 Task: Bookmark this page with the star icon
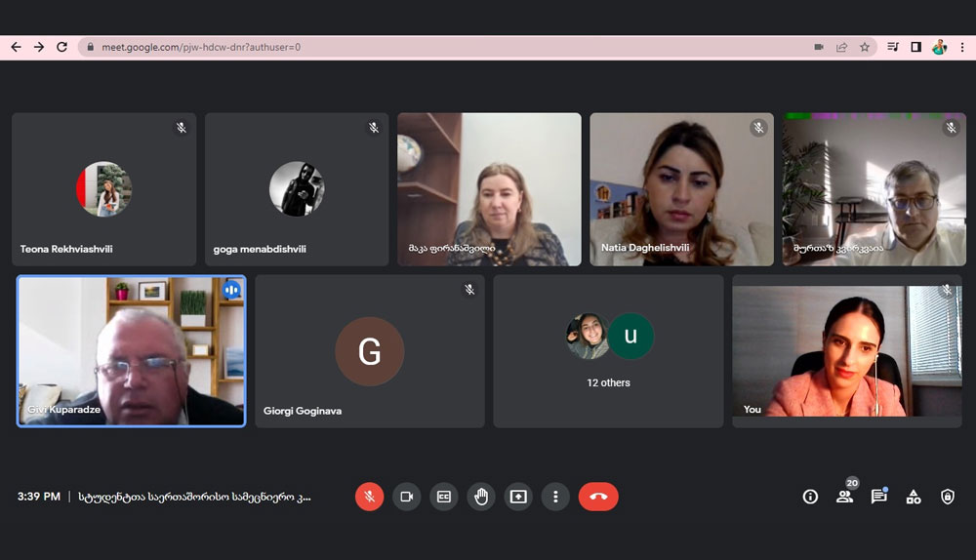[865, 47]
